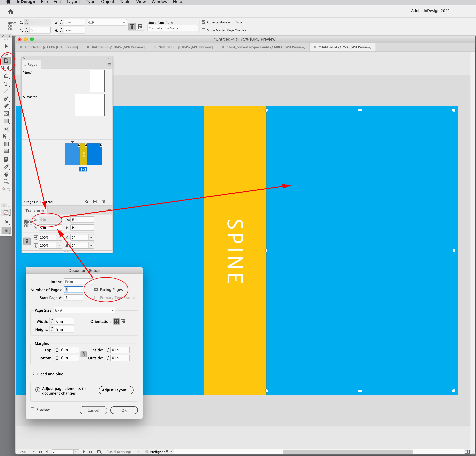The height and width of the screenshot is (456, 476).
Task: Open Page Size dropdown in Document Setup
Action: [x=84, y=310]
